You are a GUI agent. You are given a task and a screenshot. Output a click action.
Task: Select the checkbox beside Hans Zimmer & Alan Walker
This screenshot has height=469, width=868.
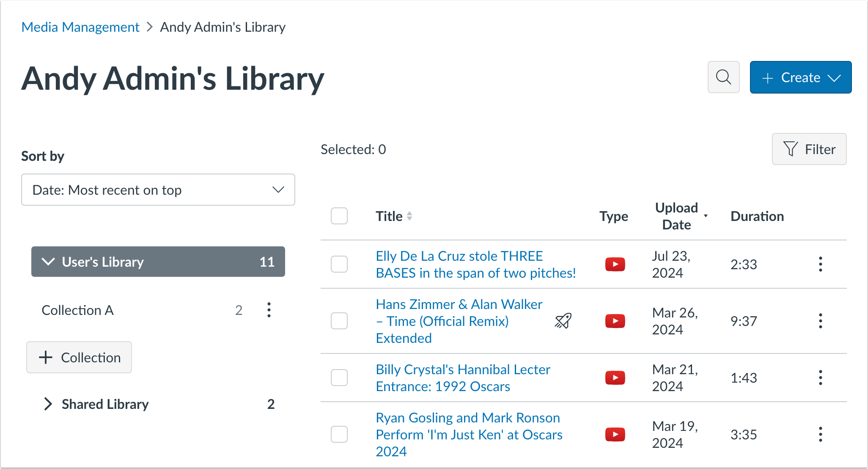click(x=339, y=321)
